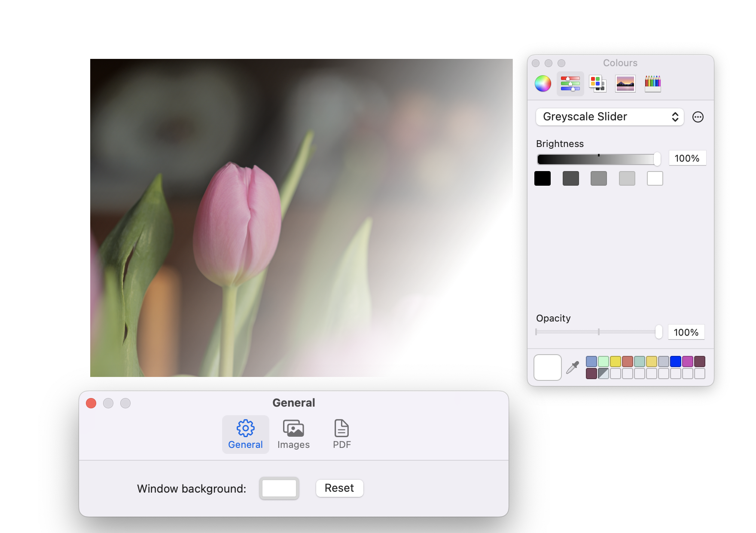Select the teal green saved swatch
This screenshot has width=756, height=533.
pos(640,361)
